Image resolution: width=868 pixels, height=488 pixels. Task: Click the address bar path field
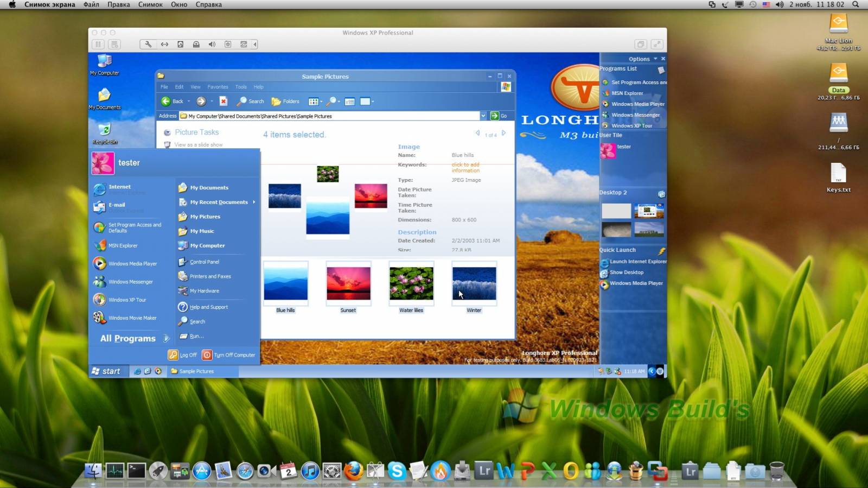click(x=329, y=116)
